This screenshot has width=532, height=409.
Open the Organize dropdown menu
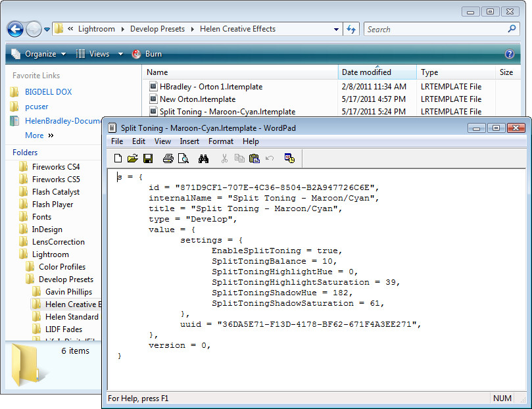coord(39,54)
